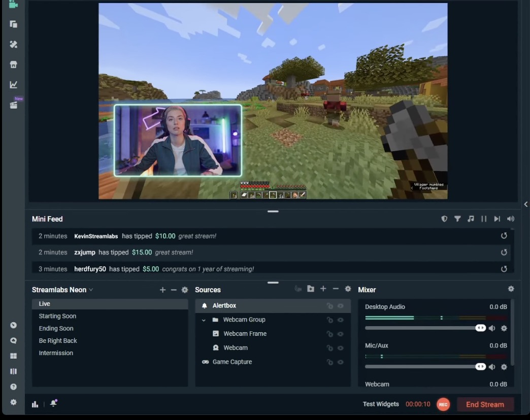Click the Mic/Aux volume slider handle
The width and height of the screenshot is (530, 420).
pyautogui.click(x=480, y=367)
